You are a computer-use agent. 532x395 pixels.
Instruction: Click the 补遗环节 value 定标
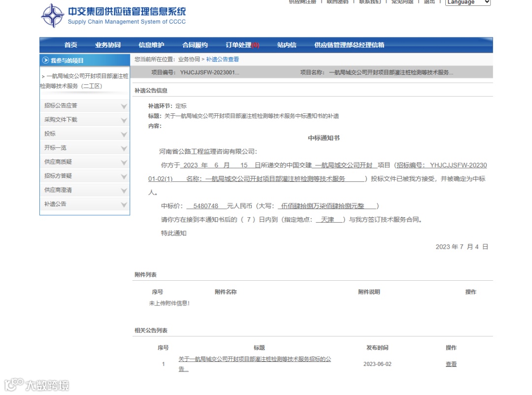tap(181, 106)
